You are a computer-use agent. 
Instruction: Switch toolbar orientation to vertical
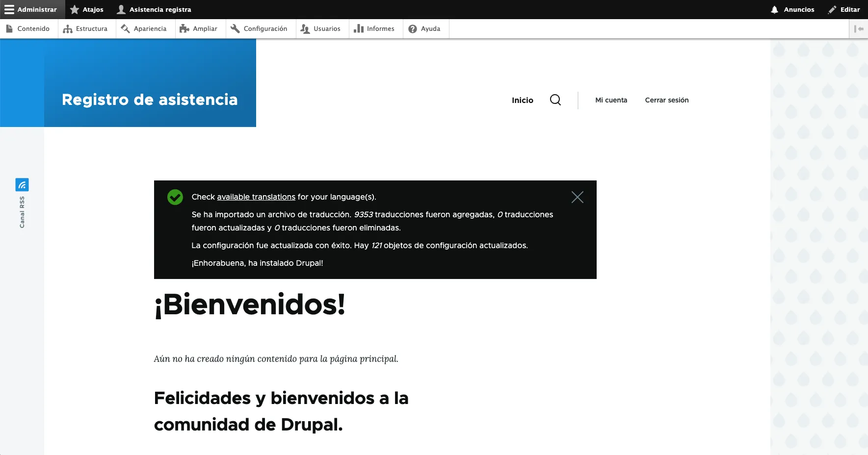[x=859, y=28]
